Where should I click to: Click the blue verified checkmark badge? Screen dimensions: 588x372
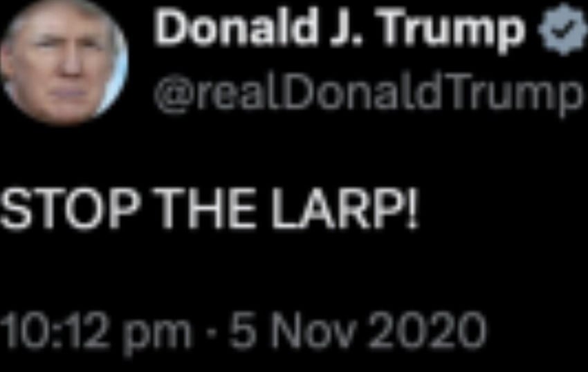coord(563,29)
